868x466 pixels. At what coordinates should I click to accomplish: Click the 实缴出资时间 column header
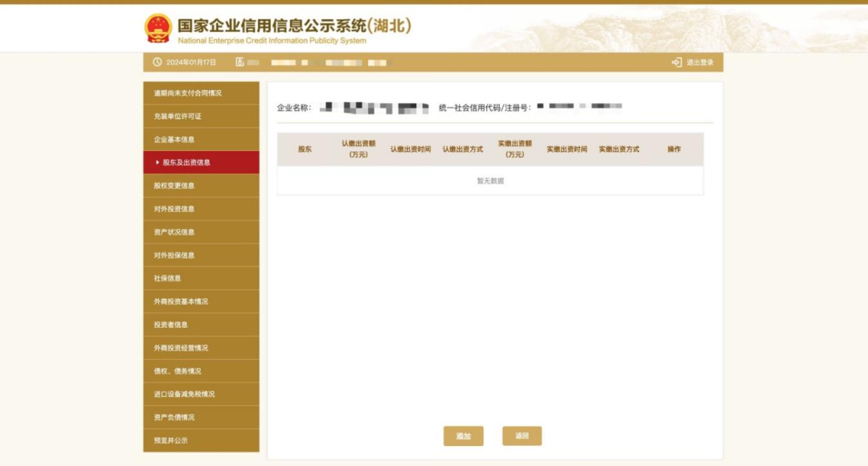[567, 149]
